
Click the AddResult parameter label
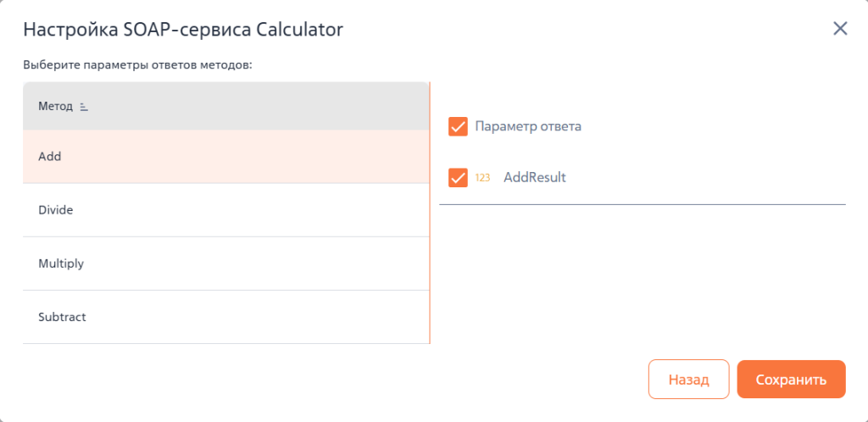(535, 178)
